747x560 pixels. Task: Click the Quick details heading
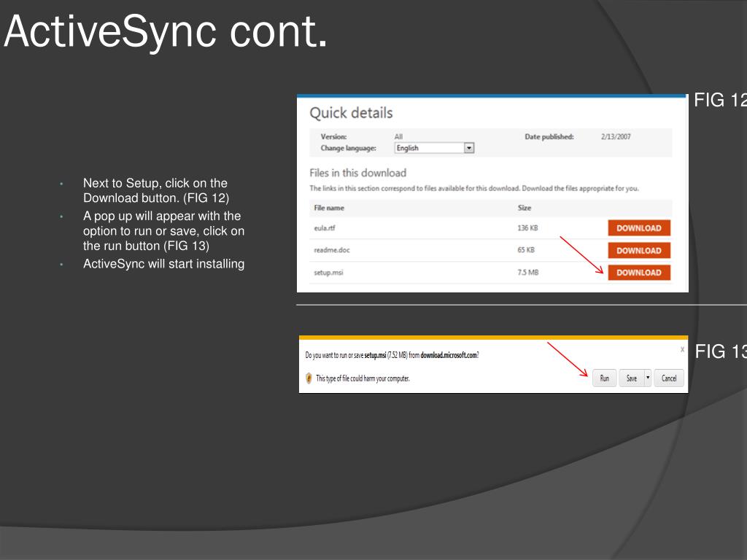tap(351, 113)
